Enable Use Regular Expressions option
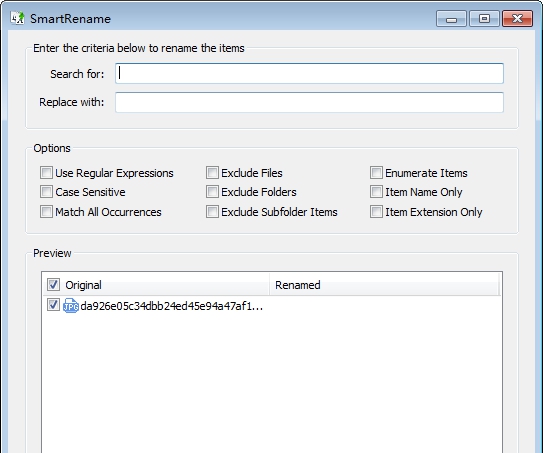543x453 pixels. point(46,172)
